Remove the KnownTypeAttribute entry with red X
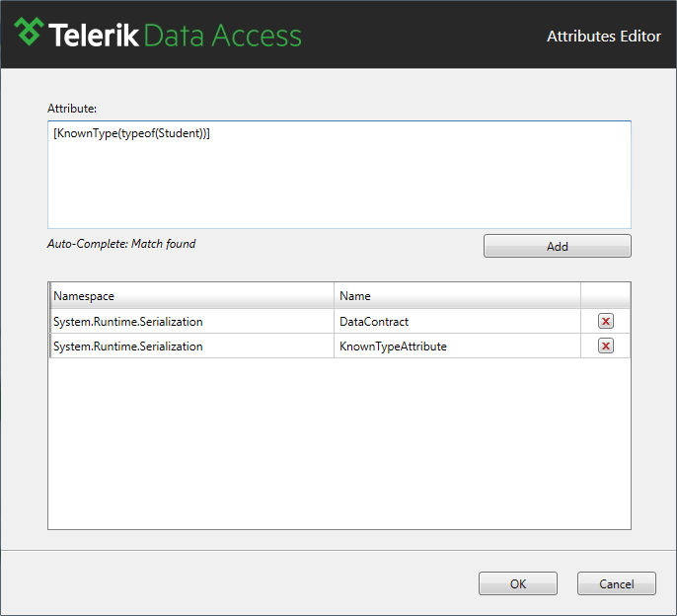Image resolution: width=677 pixels, height=616 pixels. pyautogui.click(x=606, y=346)
